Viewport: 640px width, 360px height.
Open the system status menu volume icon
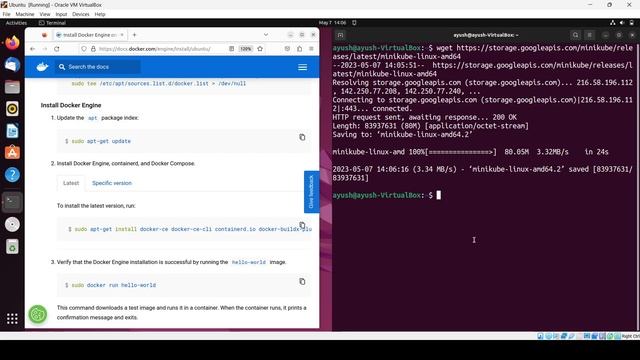coord(622,23)
